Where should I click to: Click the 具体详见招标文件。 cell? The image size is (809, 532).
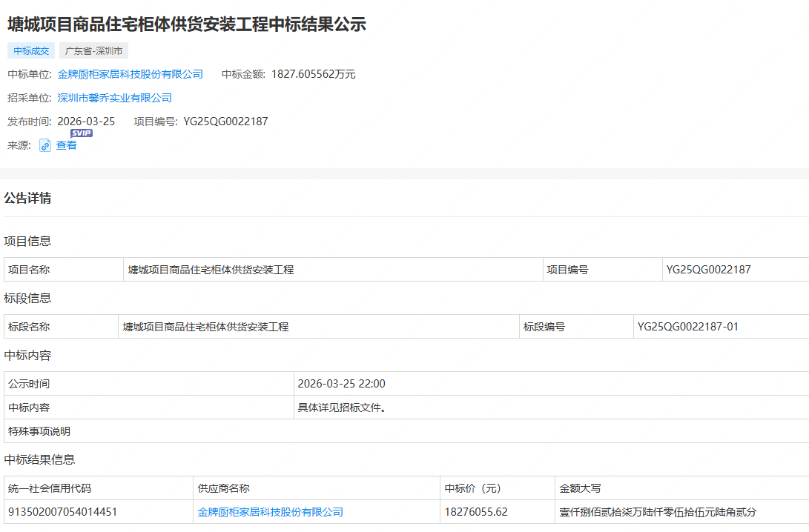(343, 408)
